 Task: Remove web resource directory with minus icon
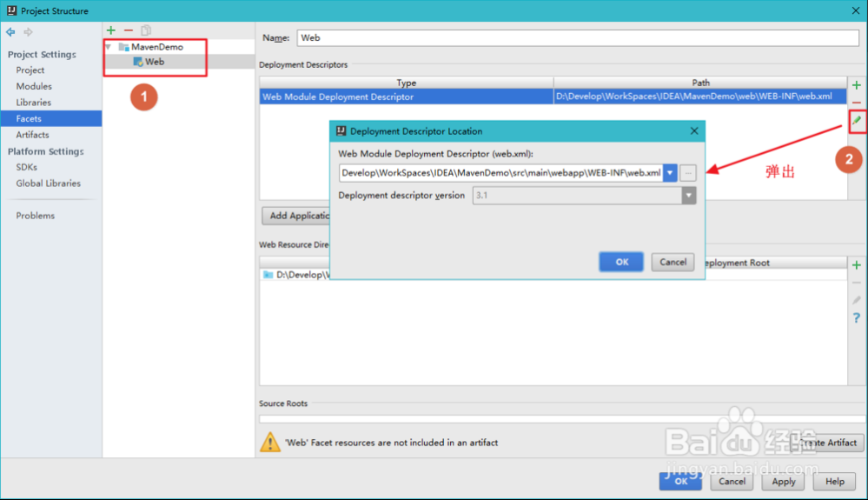tap(857, 283)
